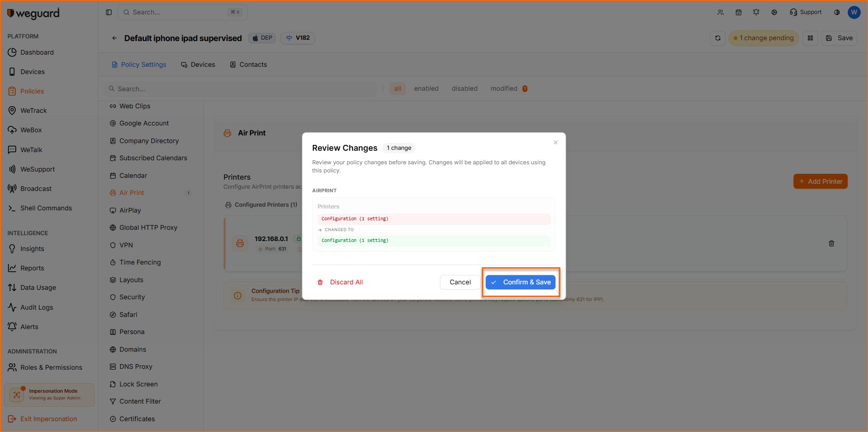Open settings gear icon in top bar

[774, 12]
